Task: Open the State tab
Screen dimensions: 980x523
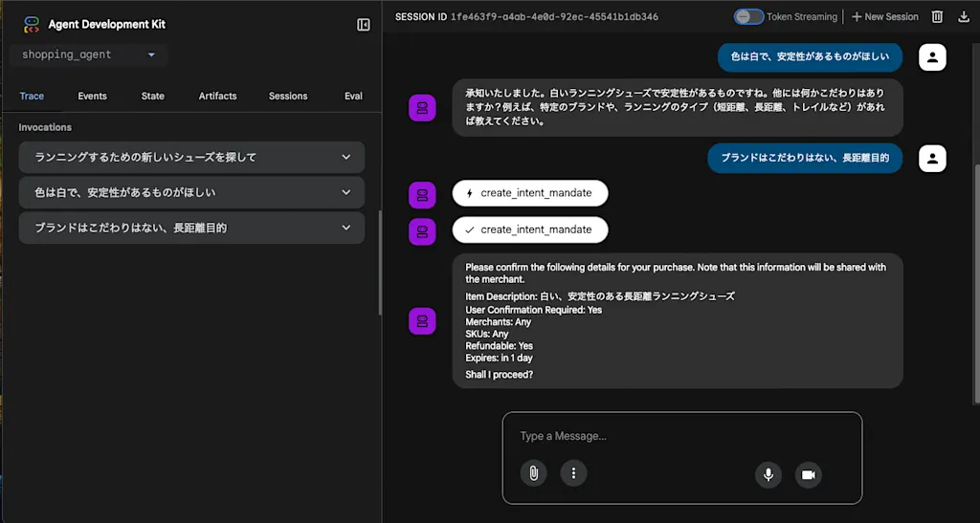Action: 152,97
